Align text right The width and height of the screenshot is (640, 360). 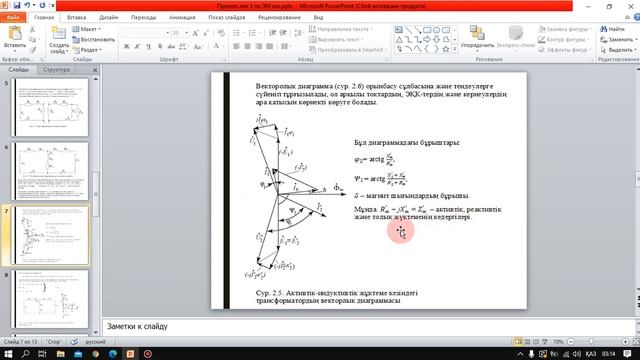point(258,46)
